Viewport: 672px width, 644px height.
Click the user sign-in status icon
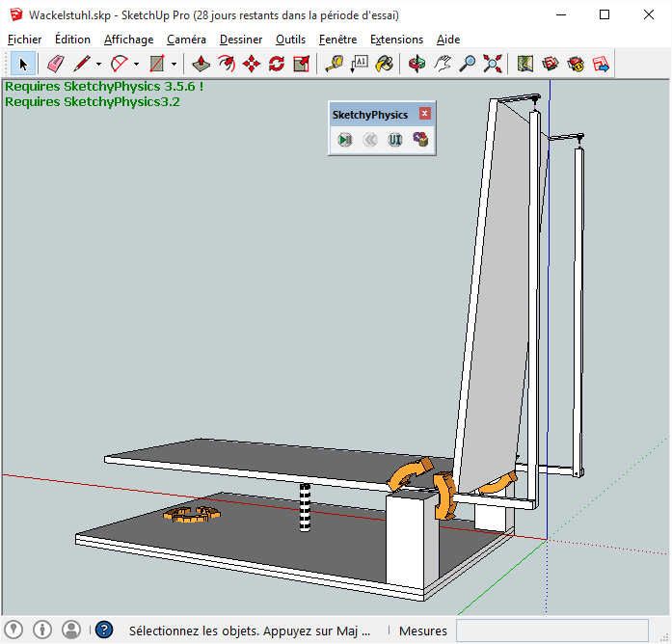(71, 630)
